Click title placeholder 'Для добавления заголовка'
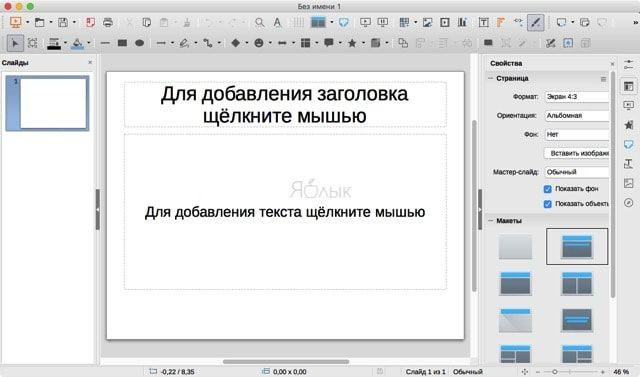This screenshot has height=377, width=640. coord(285,105)
